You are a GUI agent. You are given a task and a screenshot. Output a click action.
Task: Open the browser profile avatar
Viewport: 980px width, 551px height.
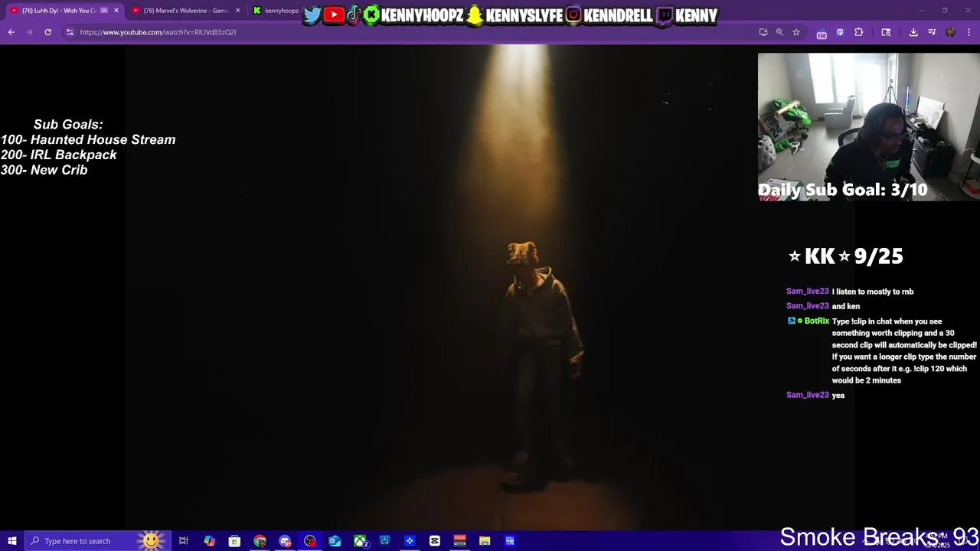(951, 32)
